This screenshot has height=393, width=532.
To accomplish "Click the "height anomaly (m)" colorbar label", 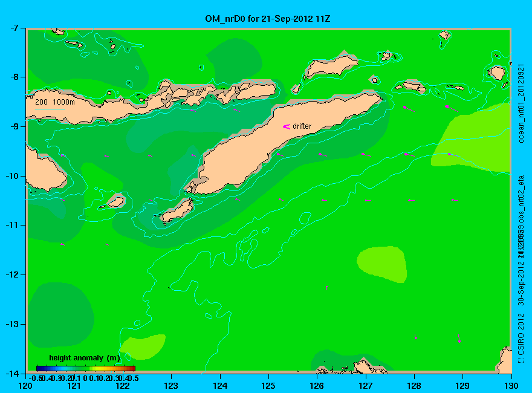I will click(x=85, y=358).
